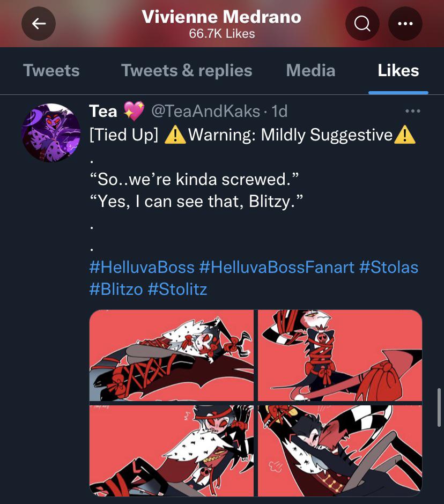Open the top-left artwork image
444x504 pixels.
click(x=172, y=355)
